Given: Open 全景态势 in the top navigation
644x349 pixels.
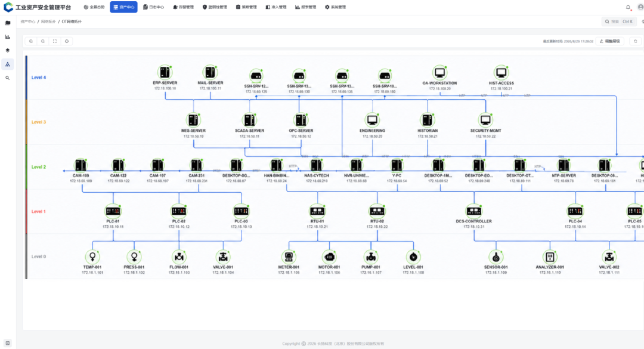Looking at the screenshot, I should point(94,7).
